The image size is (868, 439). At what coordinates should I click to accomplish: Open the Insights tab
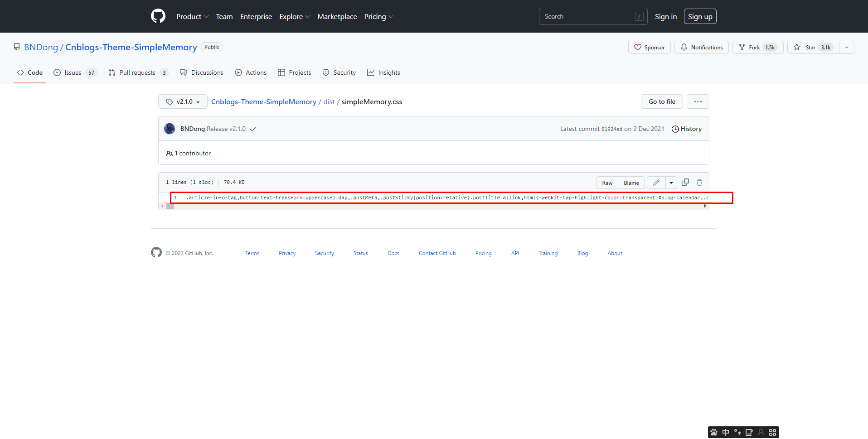[x=384, y=72]
